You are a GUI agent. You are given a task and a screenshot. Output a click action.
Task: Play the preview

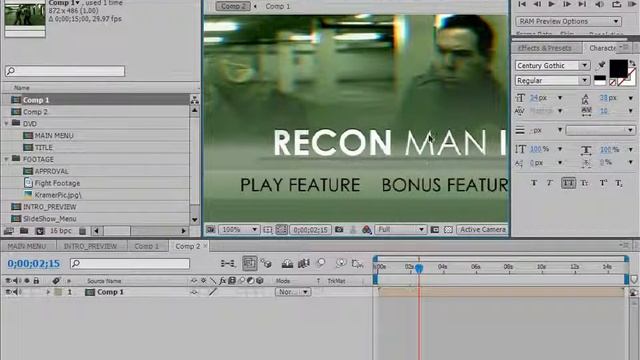point(552,4)
